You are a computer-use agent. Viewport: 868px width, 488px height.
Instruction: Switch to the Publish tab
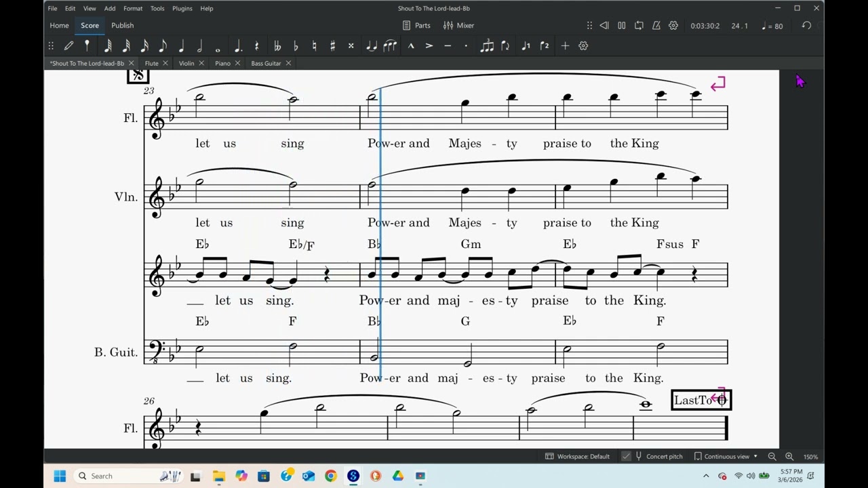(x=122, y=25)
